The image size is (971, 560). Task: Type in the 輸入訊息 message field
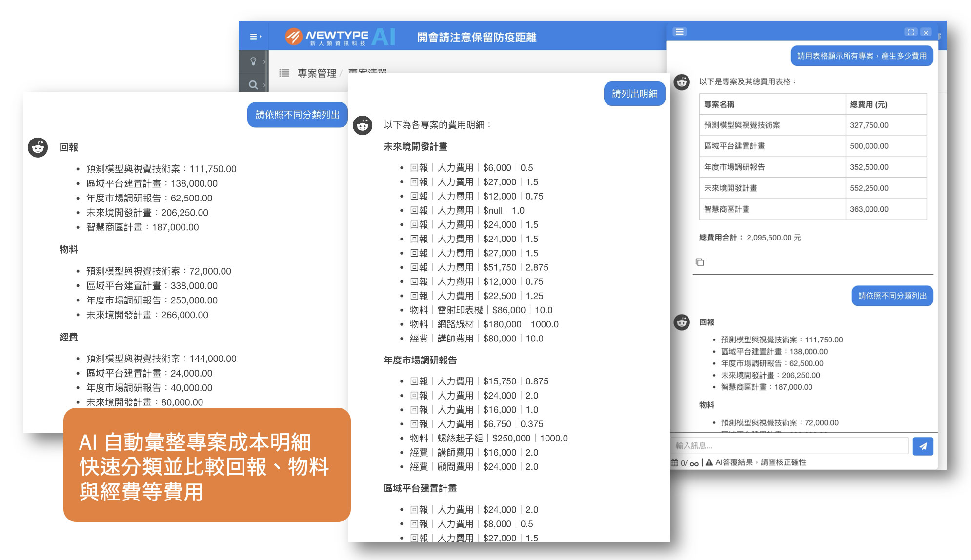click(789, 446)
